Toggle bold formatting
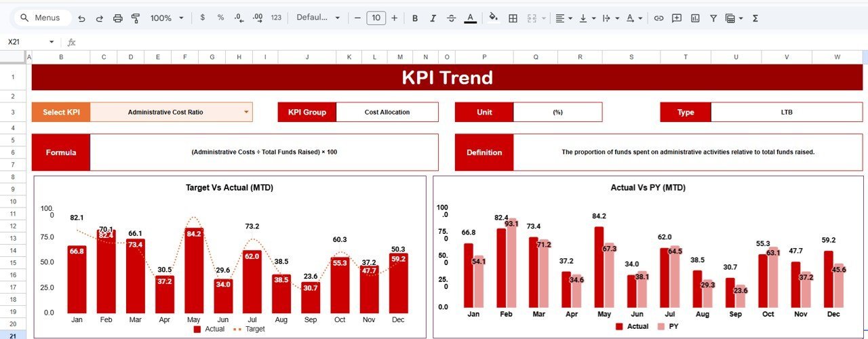868x339 pixels. tap(415, 18)
